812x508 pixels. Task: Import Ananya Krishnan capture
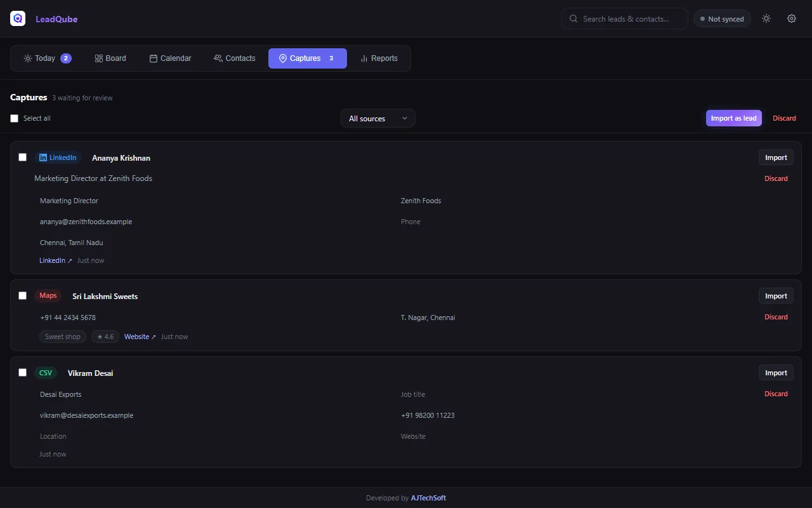coord(776,157)
